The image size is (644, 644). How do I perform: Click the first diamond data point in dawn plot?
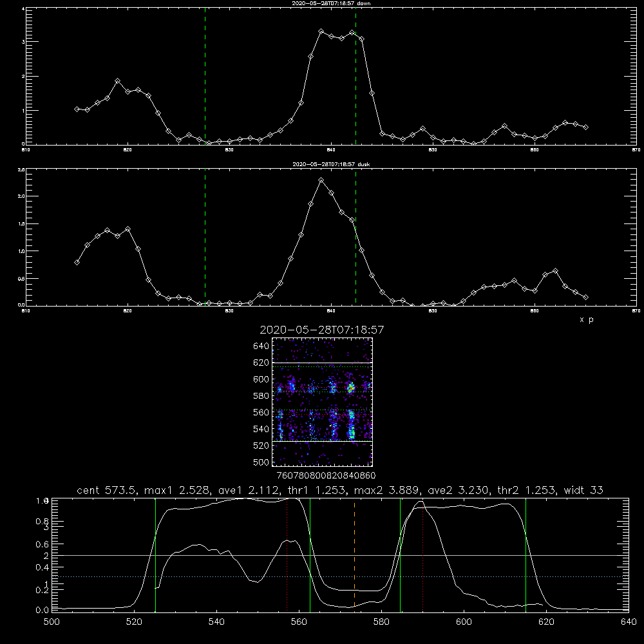point(77,109)
